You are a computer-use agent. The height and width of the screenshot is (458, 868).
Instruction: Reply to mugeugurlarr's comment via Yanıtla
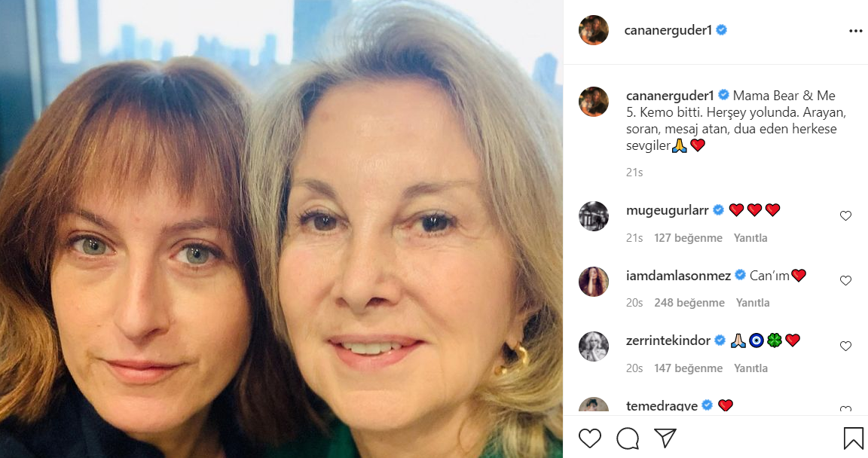pyautogui.click(x=750, y=238)
